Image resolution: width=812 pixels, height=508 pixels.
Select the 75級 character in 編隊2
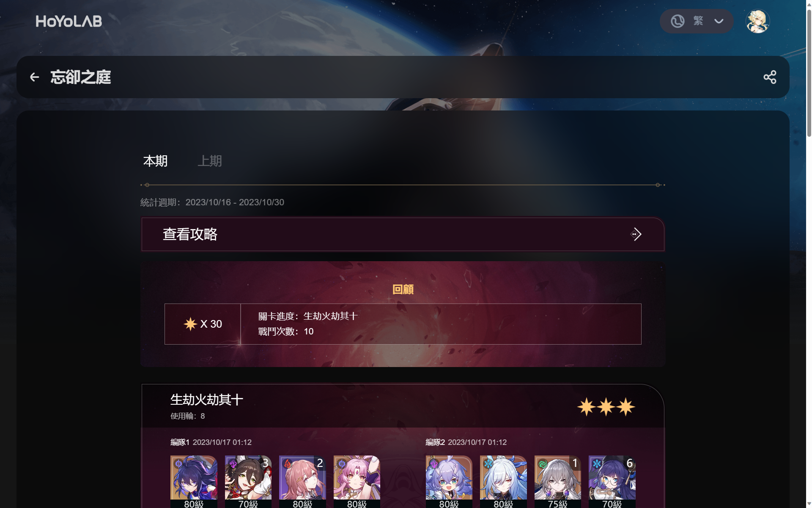(557, 482)
